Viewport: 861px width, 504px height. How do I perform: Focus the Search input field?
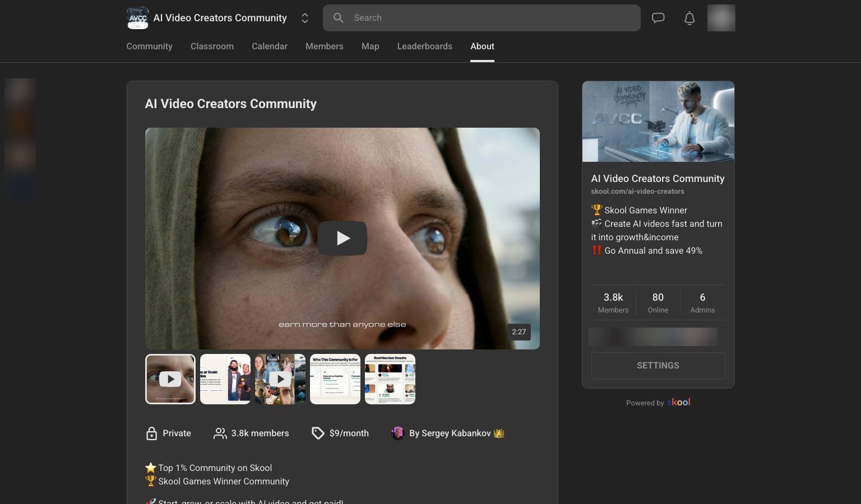[x=482, y=18]
